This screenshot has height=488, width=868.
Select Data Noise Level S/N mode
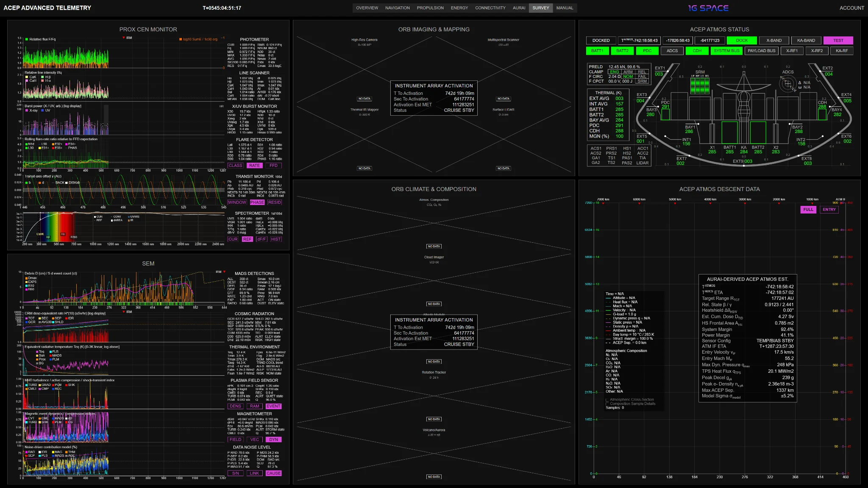point(235,474)
